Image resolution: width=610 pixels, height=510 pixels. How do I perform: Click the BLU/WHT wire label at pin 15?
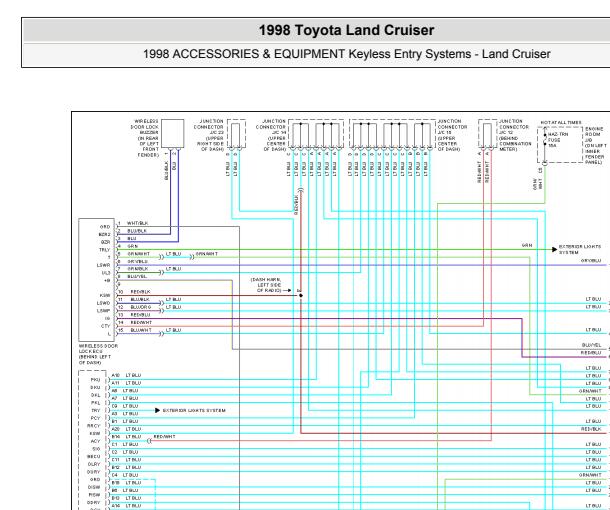click(141, 330)
